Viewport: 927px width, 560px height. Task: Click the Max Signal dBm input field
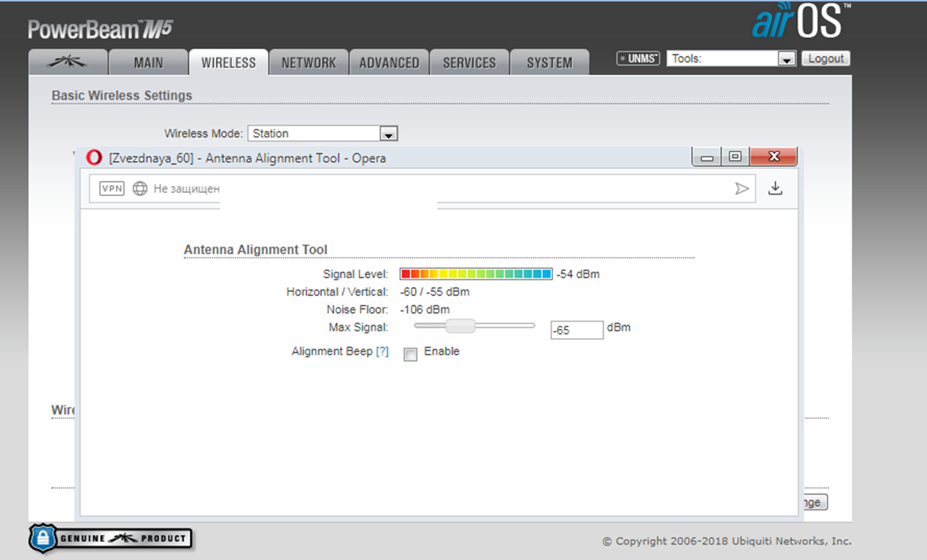[x=577, y=330]
